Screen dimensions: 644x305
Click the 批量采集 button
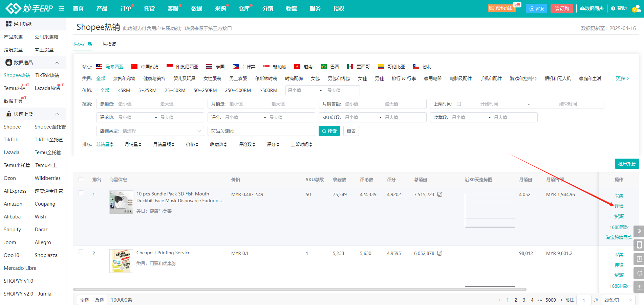pos(627,164)
